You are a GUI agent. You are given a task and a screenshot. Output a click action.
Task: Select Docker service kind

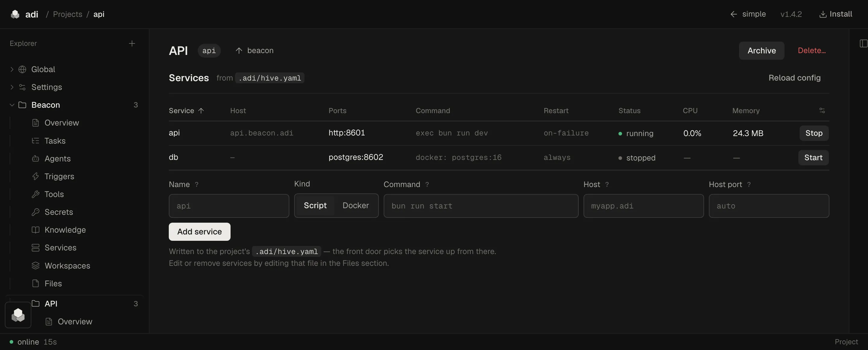click(x=356, y=206)
